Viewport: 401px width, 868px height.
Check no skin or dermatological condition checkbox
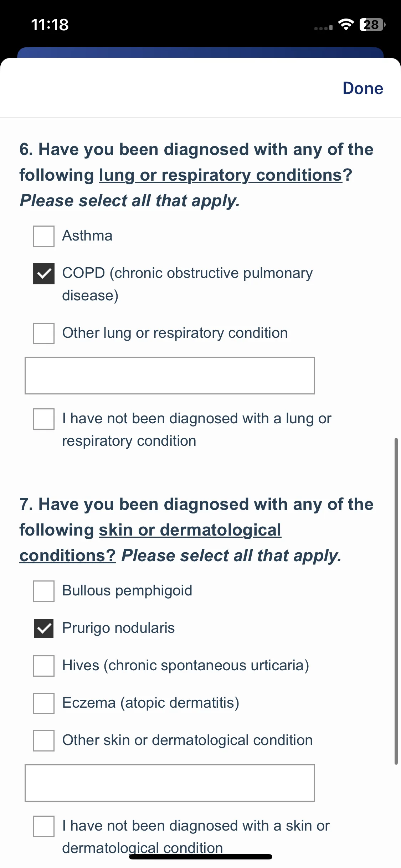[44, 826]
